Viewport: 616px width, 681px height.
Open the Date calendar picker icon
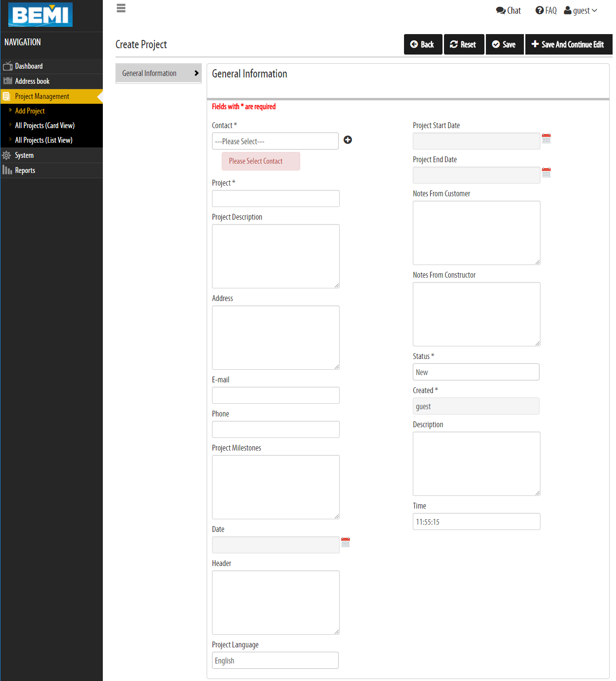[346, 542]
